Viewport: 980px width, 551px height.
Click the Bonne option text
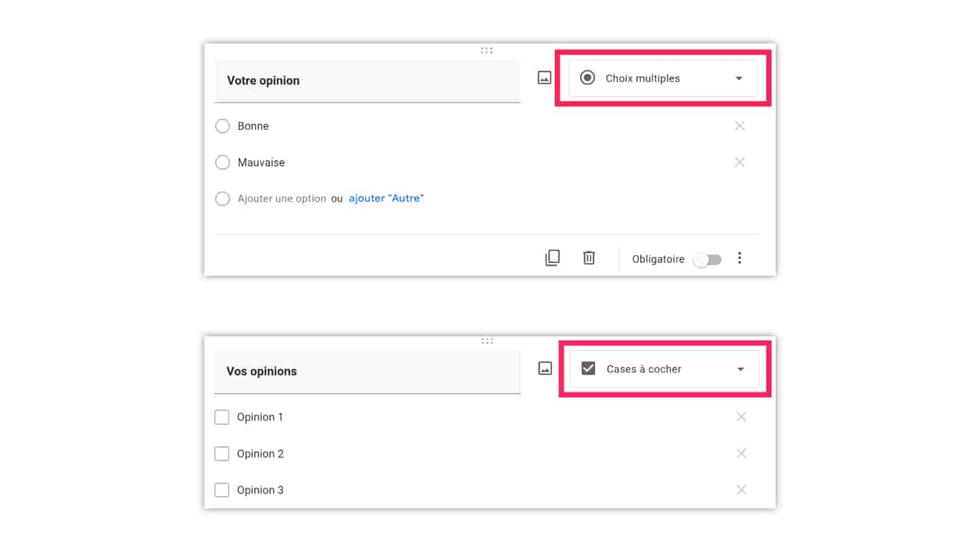pos(253,126)
